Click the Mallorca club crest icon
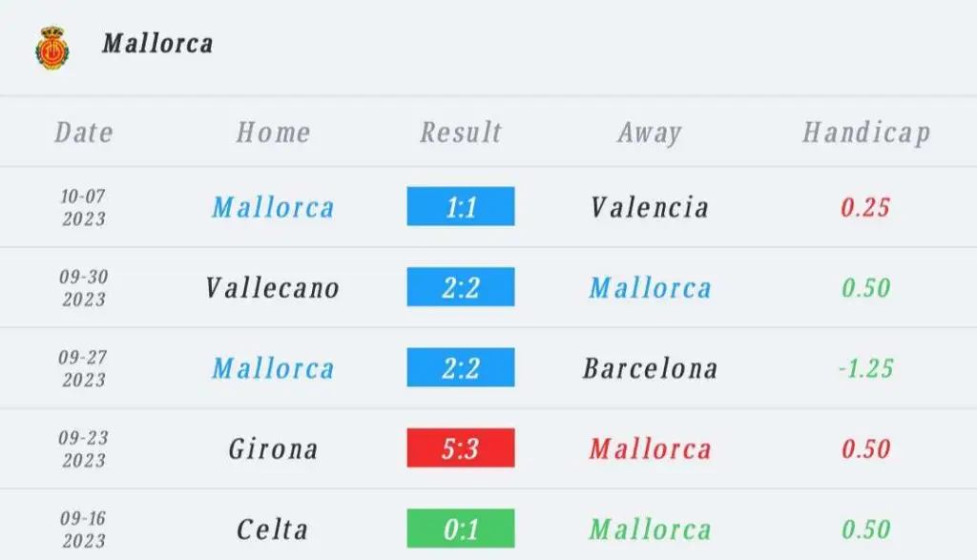This screenshot has height=560, width=977. point(52,48)
